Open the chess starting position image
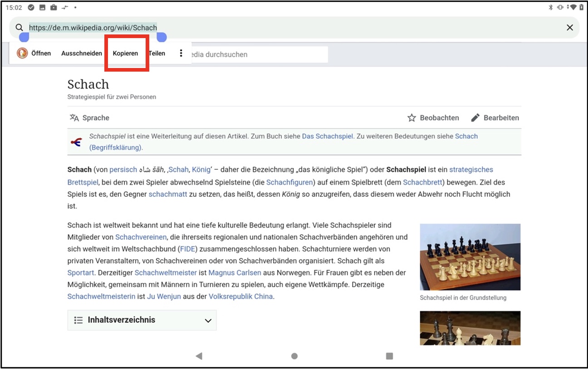 (470, 257)
